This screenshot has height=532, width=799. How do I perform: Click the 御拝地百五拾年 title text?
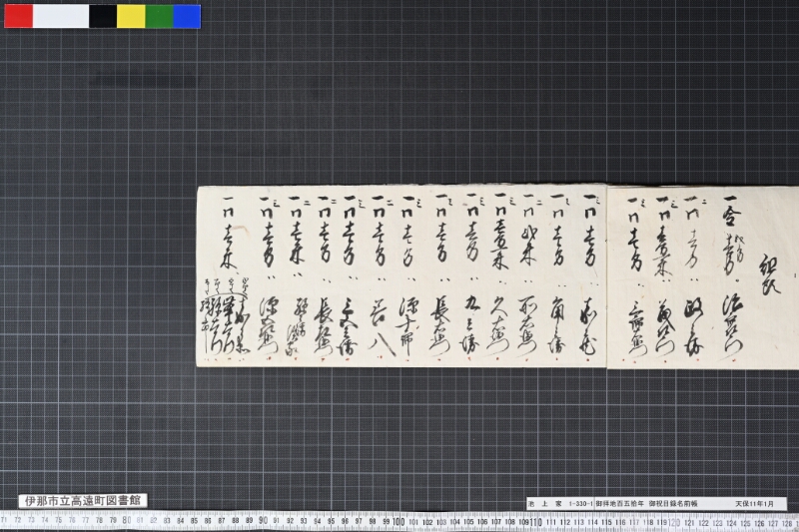coord(619,503)
